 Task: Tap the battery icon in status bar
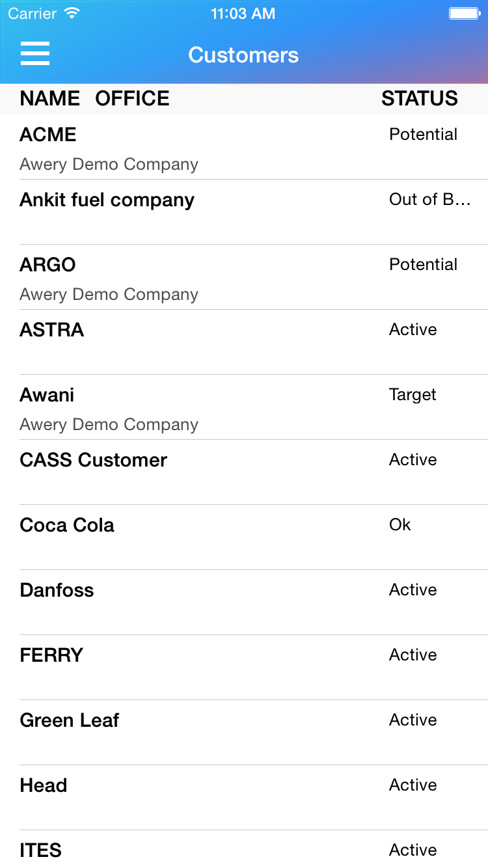pos(465,13)
